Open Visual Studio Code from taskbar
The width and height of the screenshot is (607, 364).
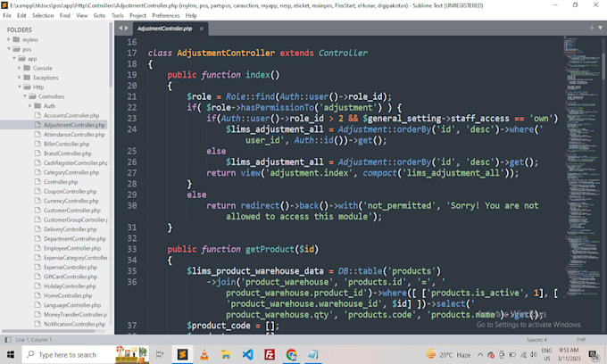pyautogui.click(x=247, y=354)
